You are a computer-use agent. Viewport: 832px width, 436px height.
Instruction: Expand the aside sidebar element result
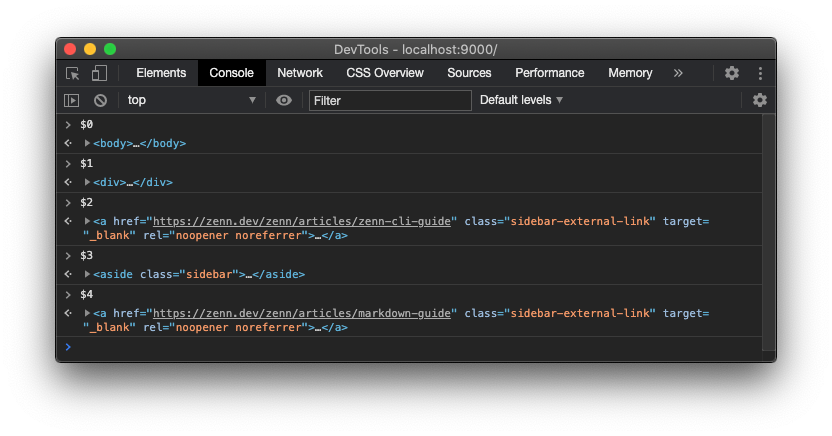click(x=88, y=274)
